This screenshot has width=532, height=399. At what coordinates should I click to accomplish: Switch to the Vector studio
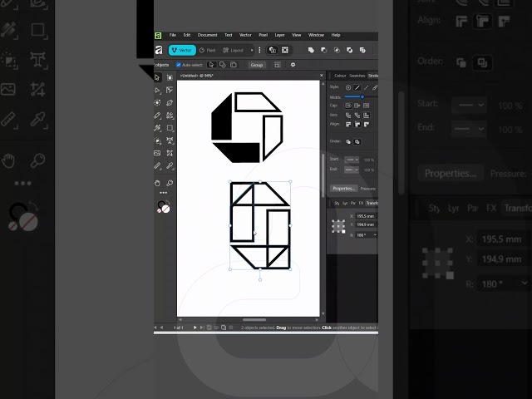coord(182,50)
